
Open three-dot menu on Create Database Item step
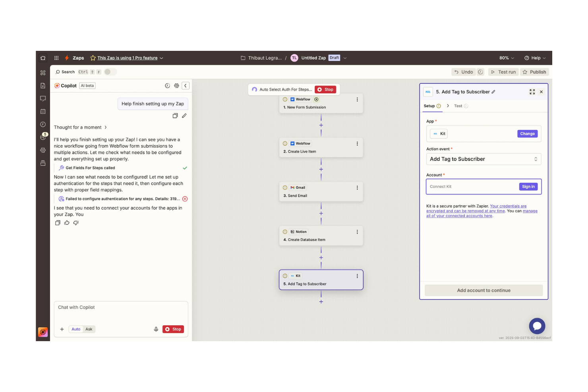click(357, 232)
